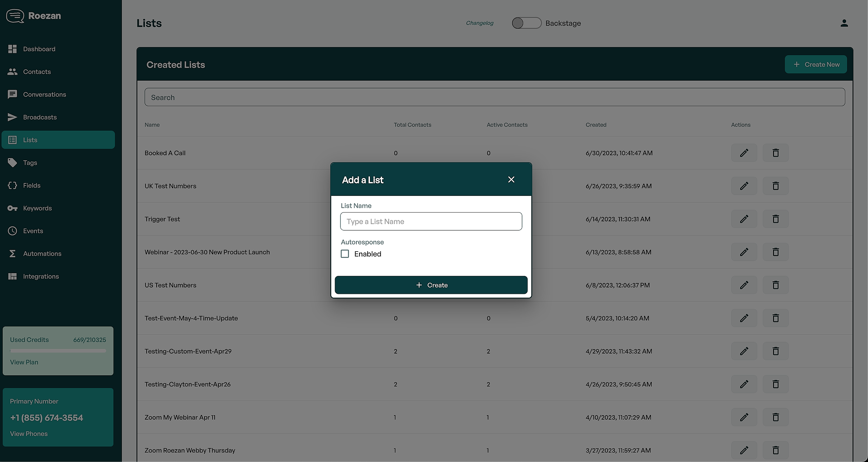Screen dimensions: 868x462
Task: Open Automations from the sidebar
Action: tap(42, 254)
